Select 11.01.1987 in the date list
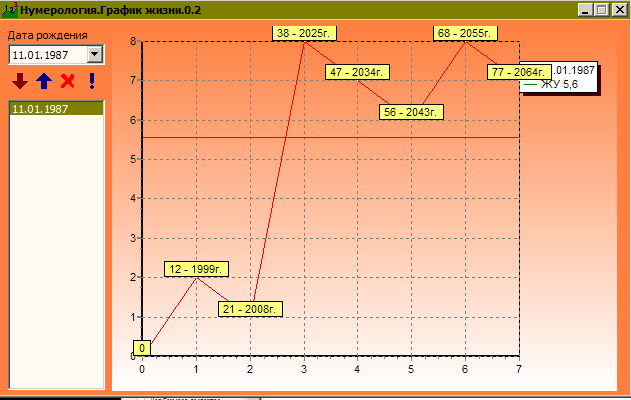This screenshot has height=400, width=631. tap(56, 109)
